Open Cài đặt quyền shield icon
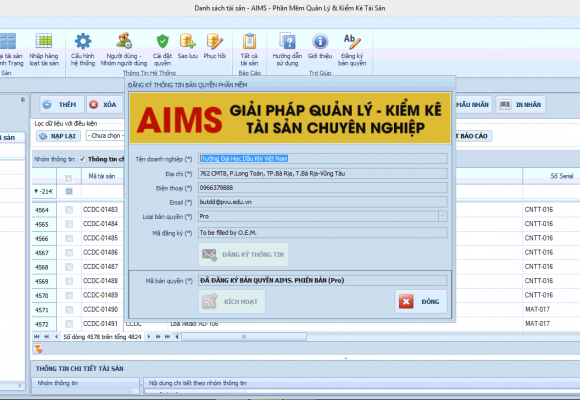 [x=162, y=50]
